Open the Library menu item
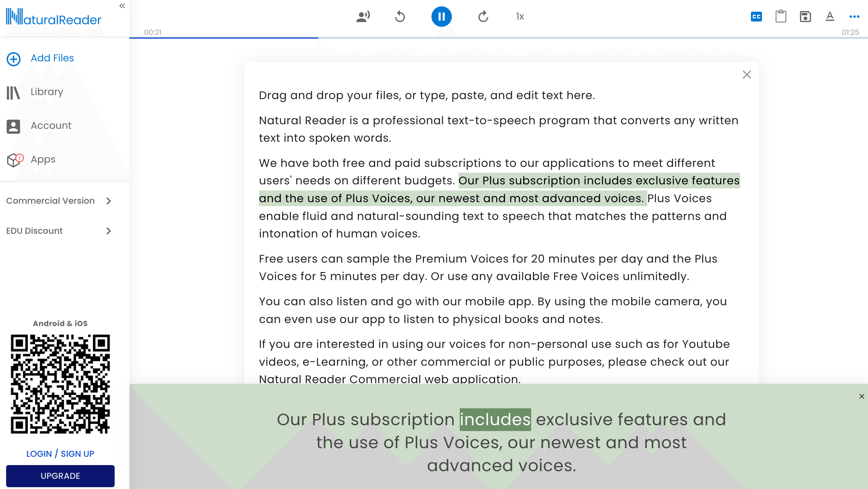The height and width of the screenshot is (489, 868). point(47,92)
